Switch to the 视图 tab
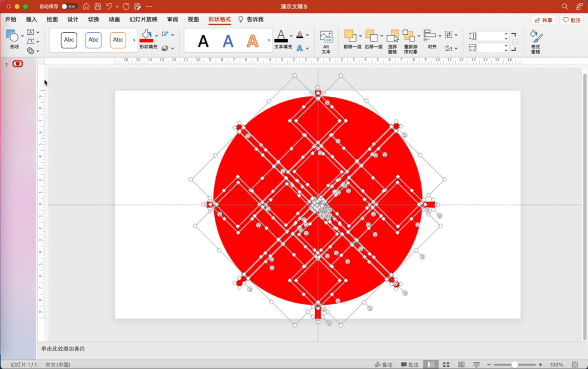This screenshot has height=369, width=588. [x=193, y=20]
